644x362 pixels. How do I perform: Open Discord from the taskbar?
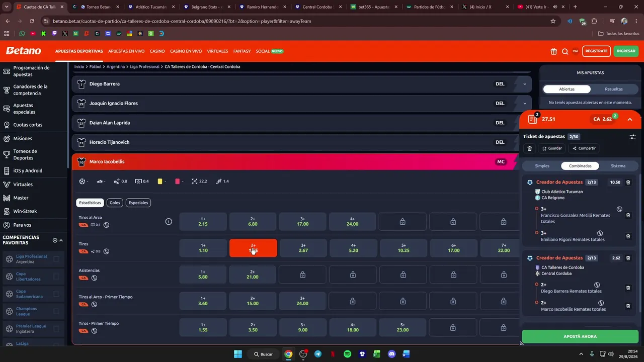point(391,354)
